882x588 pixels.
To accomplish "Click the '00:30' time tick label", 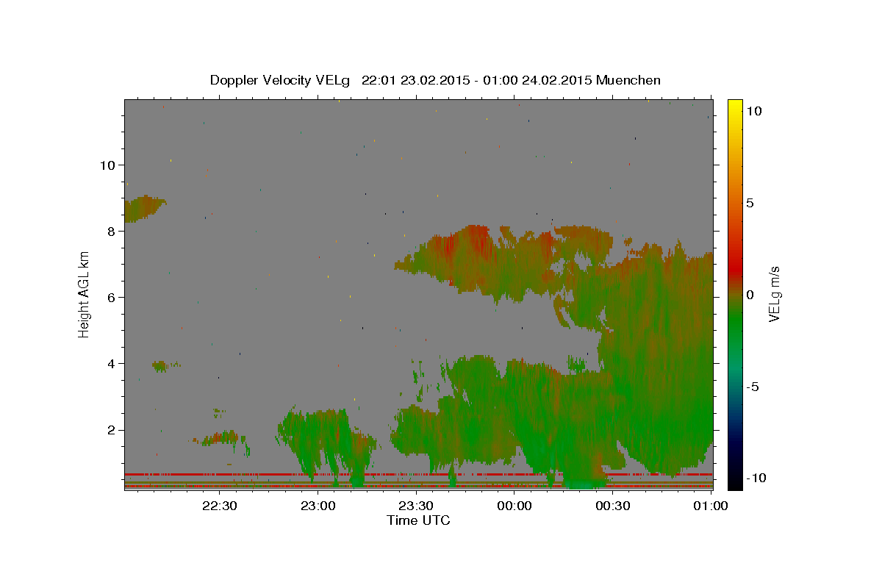I will [612, 506].
